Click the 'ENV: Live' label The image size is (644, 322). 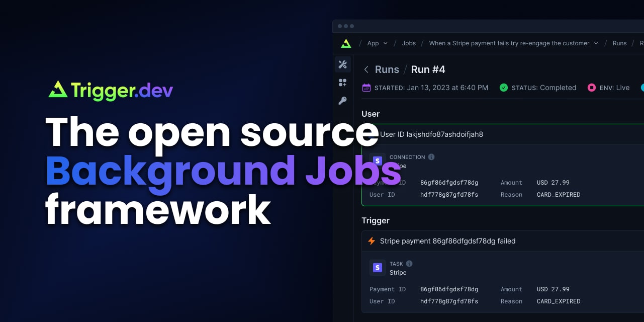(614, 88)
